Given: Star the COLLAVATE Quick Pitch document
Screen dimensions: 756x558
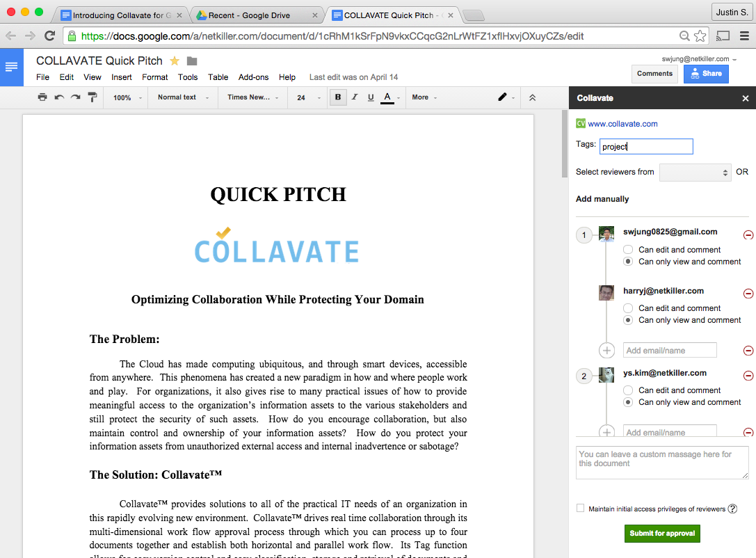Looking at the screenshot, I should pos(175,61).
